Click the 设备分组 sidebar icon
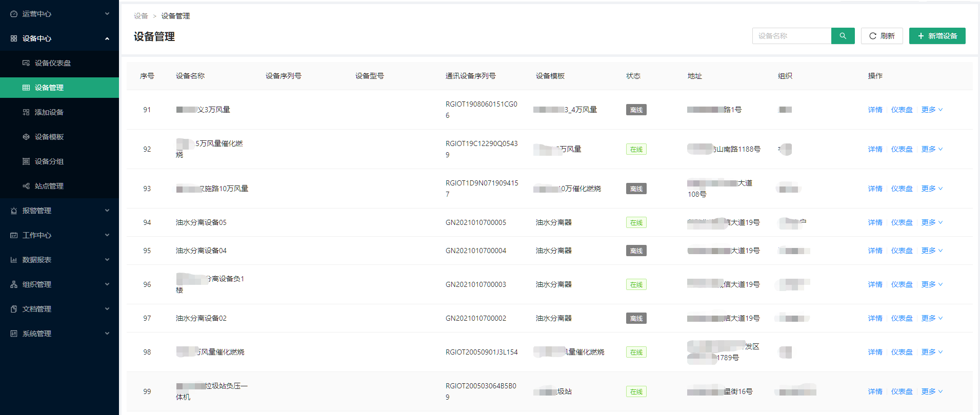Viewport: 980px width, 415px height. click(26, 161)
